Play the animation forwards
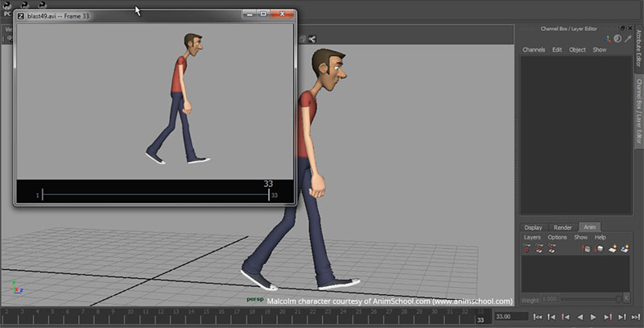Viewport: 644px width, 328px height. coord(593,317)
